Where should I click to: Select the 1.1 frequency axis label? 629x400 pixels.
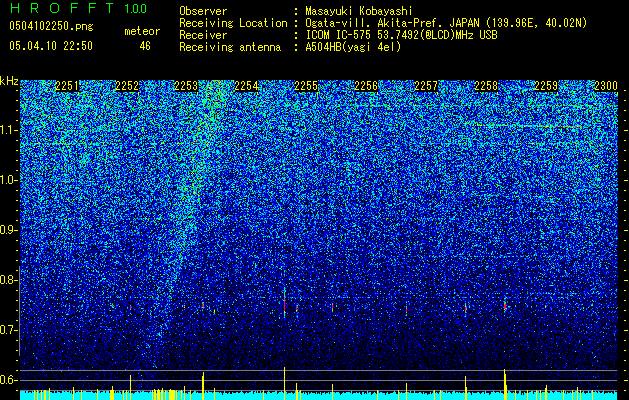pos(7,130)
